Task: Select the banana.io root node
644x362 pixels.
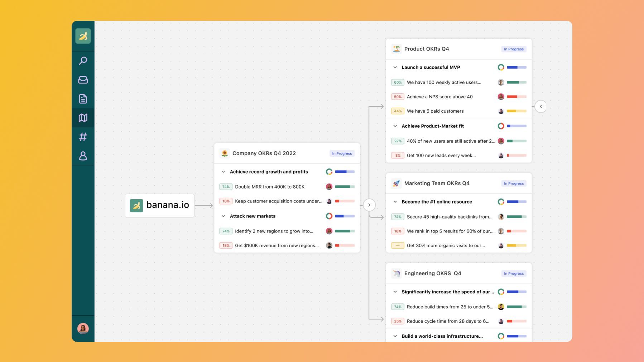Action: [x=160, y=205]
